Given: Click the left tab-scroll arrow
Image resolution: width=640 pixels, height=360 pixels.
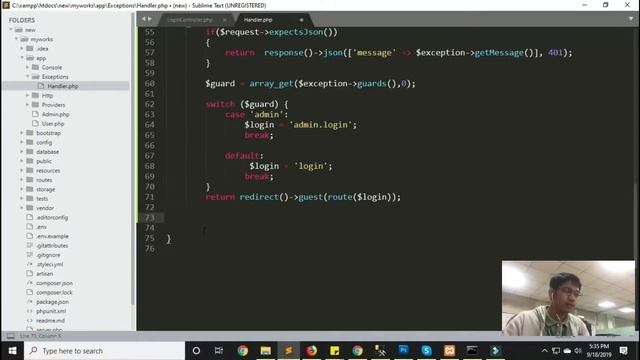Looking at the screenshot, I should 144,19.
